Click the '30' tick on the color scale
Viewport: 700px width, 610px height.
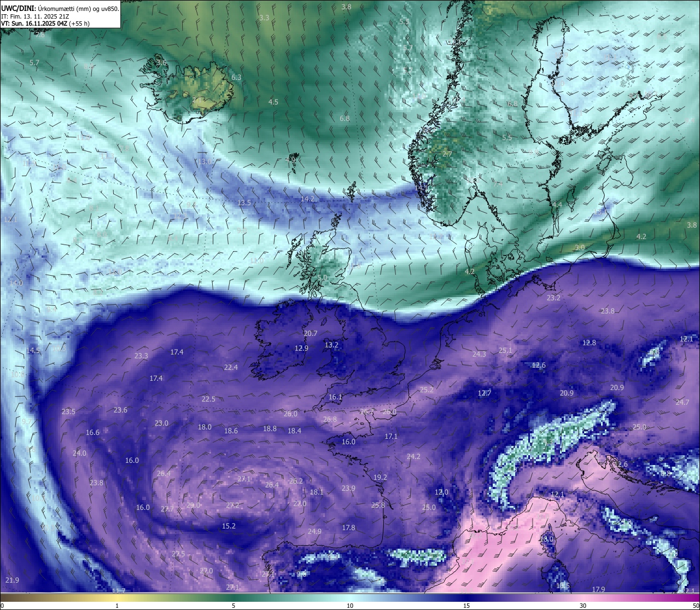tap(583, 606)
